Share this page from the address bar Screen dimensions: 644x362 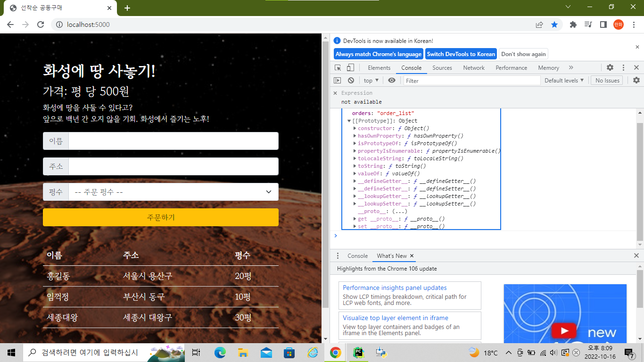point(539,25)
